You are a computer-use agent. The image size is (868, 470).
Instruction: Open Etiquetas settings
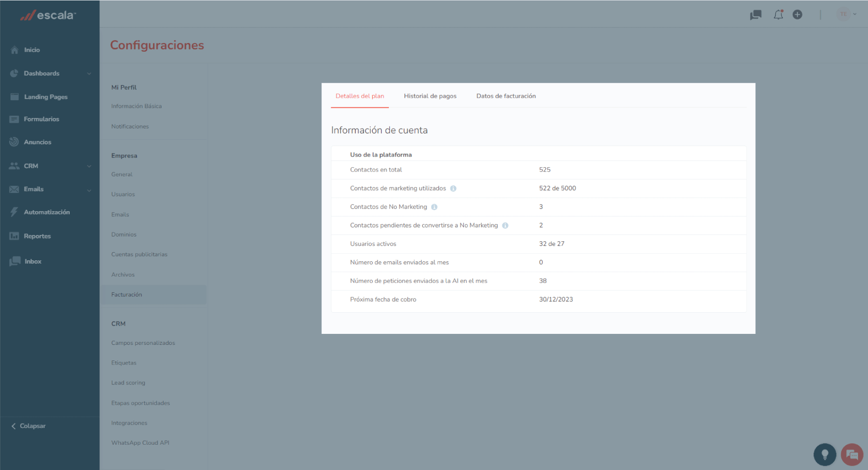tap(124, 363)
